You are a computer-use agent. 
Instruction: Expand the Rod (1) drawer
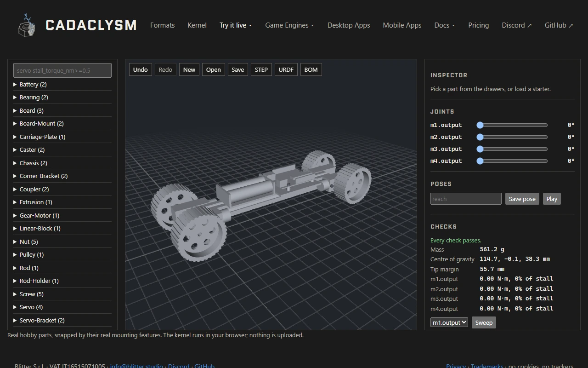pos(62,268)
